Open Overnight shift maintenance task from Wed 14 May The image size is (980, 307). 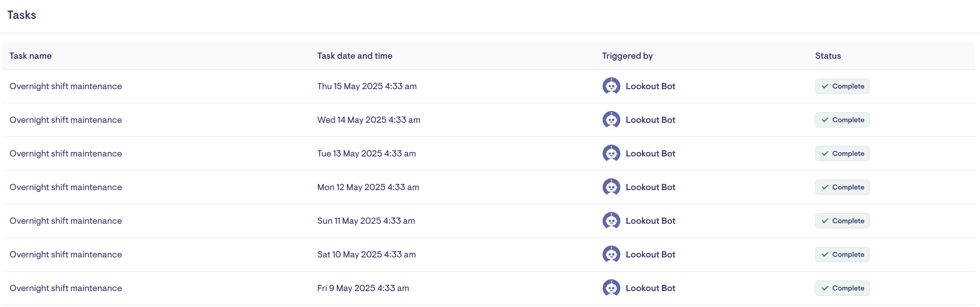65,120
